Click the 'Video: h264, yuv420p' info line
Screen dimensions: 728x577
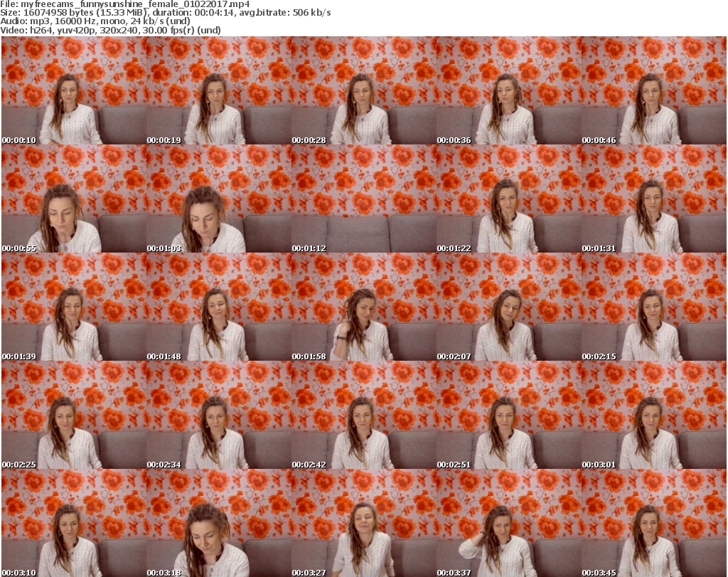click(110, 30)
